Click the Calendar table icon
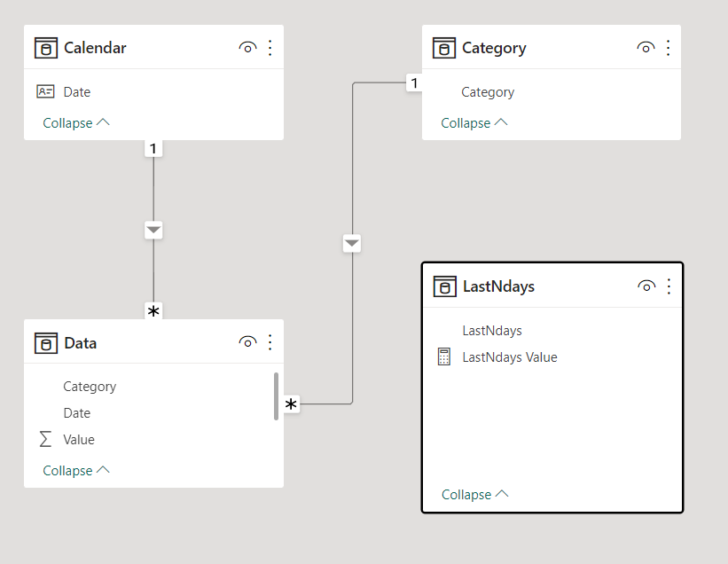This screenshot has width=728, height=564. point(46,48)
